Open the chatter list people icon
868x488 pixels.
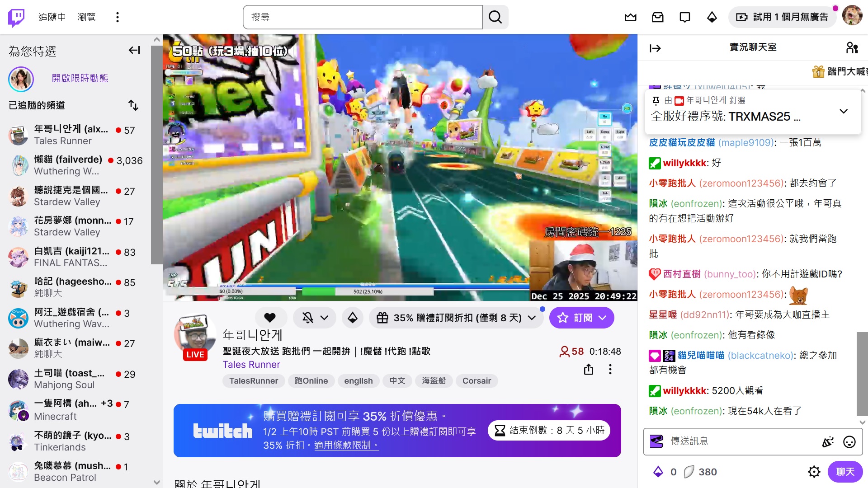(852, 47)
